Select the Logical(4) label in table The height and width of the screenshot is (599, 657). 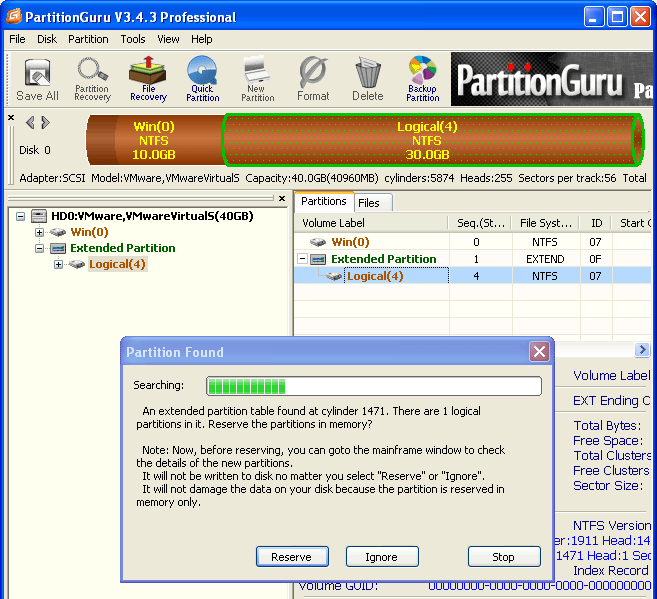[375, 276]
